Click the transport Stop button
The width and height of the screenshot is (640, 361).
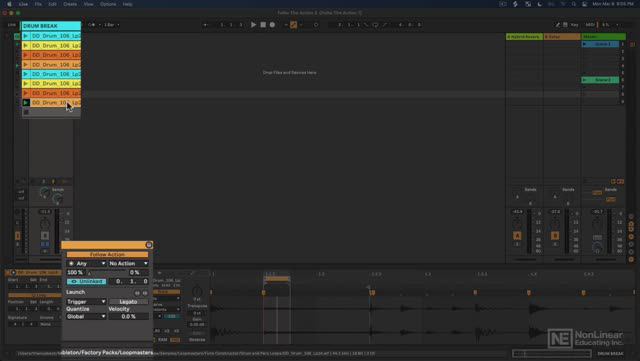click(263, 25)
